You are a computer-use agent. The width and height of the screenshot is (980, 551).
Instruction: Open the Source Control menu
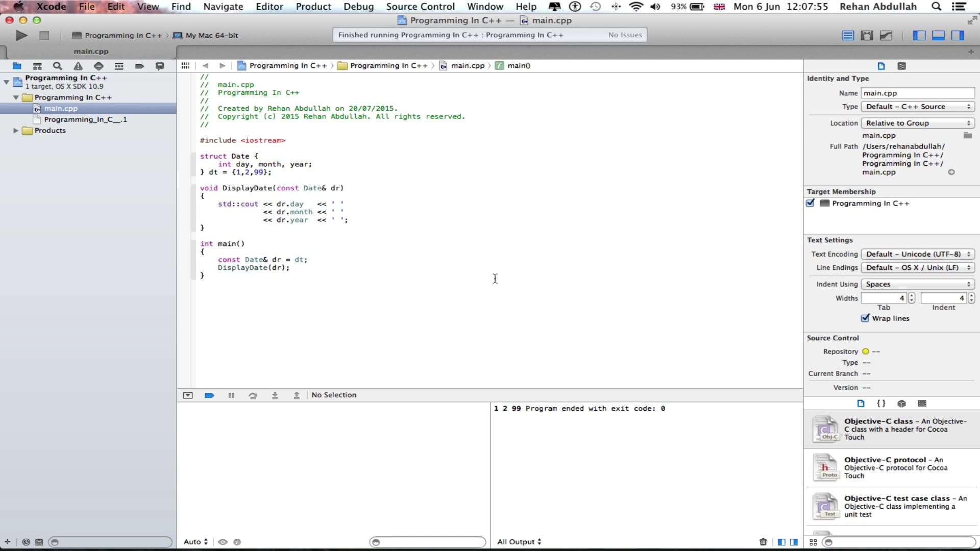click(x=420, y=7)
